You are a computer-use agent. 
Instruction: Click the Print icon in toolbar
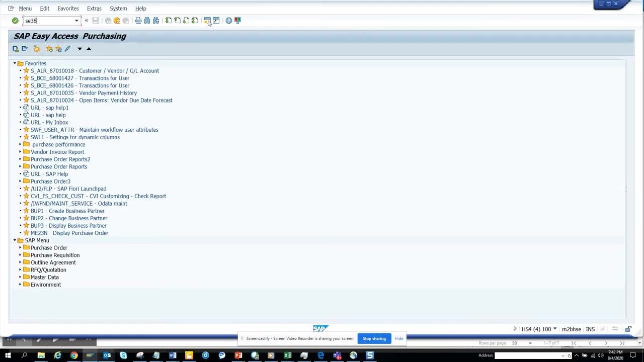click(138, 21)
